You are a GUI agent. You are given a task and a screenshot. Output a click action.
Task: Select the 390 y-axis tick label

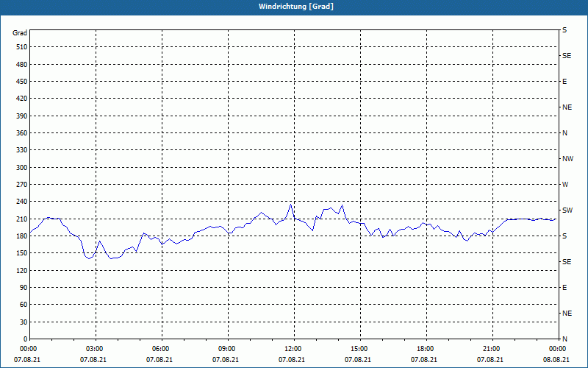click(x=22, y=116)
